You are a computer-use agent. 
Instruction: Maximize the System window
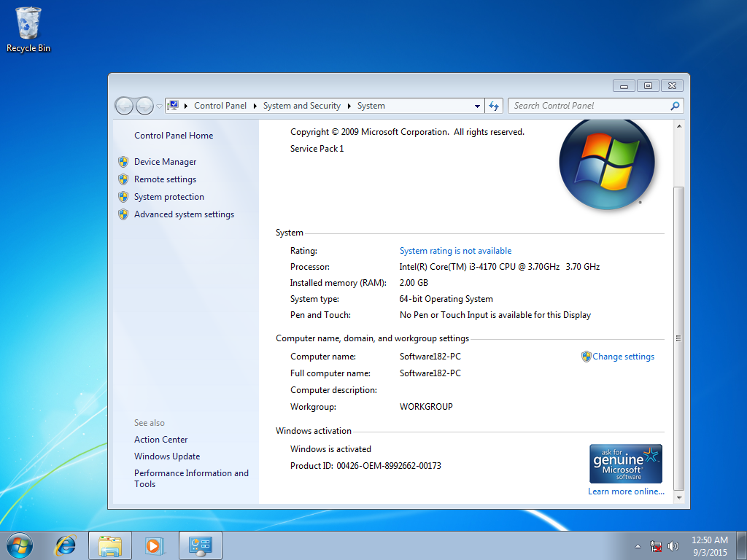click(x=648, y=86)
